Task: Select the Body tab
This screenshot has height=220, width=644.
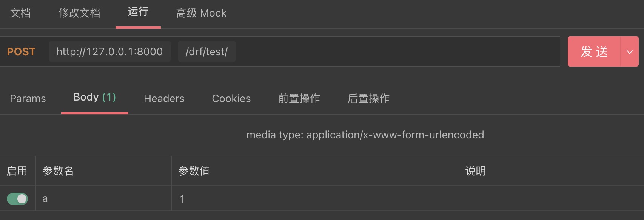Action: coord(94,98)
